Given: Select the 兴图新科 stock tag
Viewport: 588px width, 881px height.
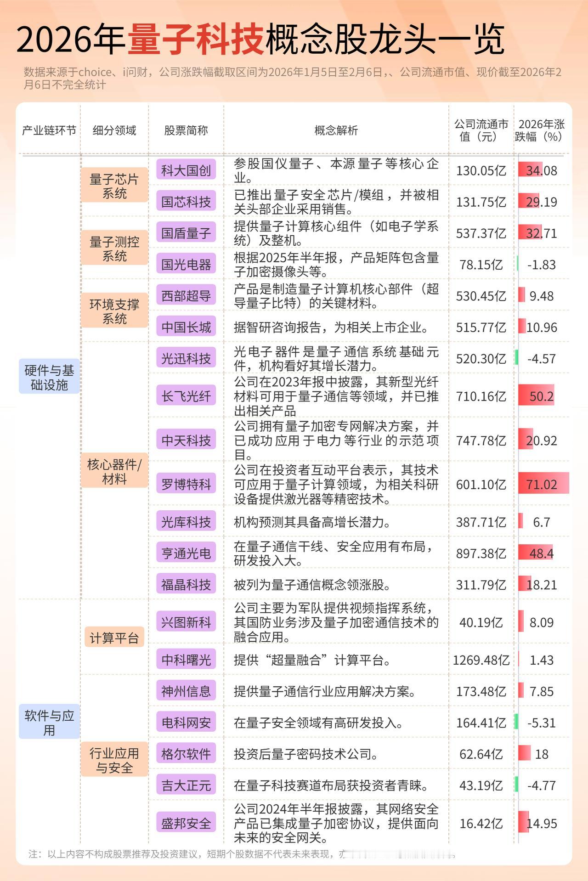Looking at the screenshot, I should (186, 622).
